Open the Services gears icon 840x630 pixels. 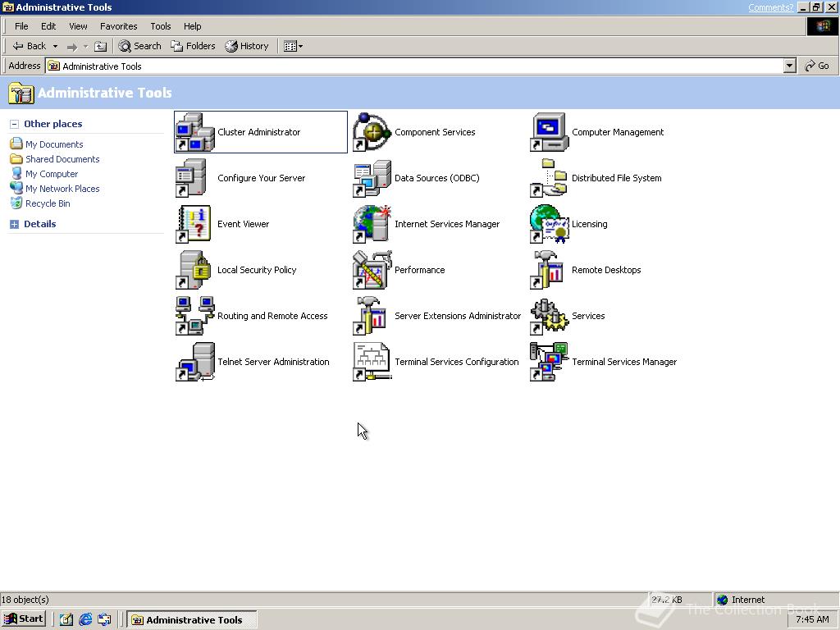pyautogui.click(x=549, y=316)
